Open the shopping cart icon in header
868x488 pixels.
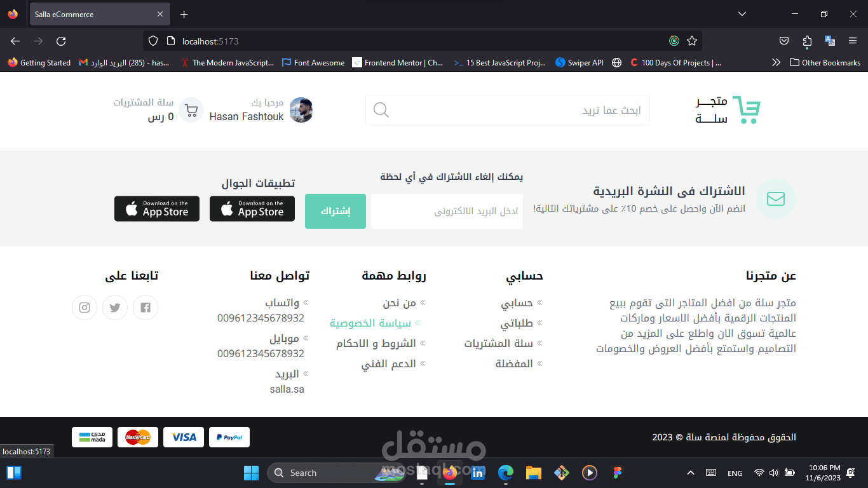point(191,110)
